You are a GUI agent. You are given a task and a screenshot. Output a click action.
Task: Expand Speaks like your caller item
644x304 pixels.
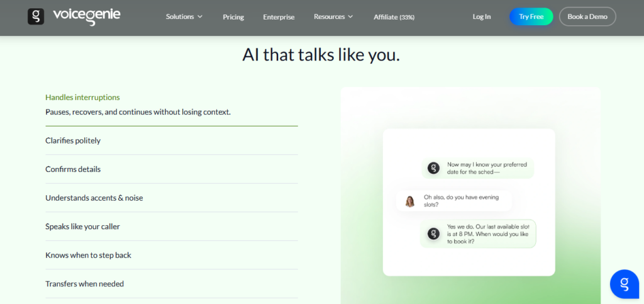(x=172, y=227)
